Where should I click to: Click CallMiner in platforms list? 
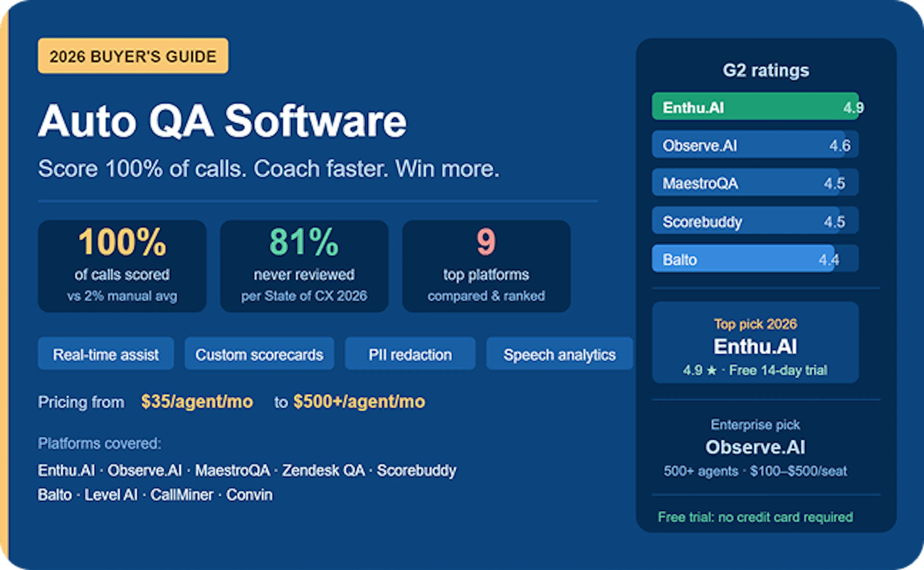(x=182, y=495)
